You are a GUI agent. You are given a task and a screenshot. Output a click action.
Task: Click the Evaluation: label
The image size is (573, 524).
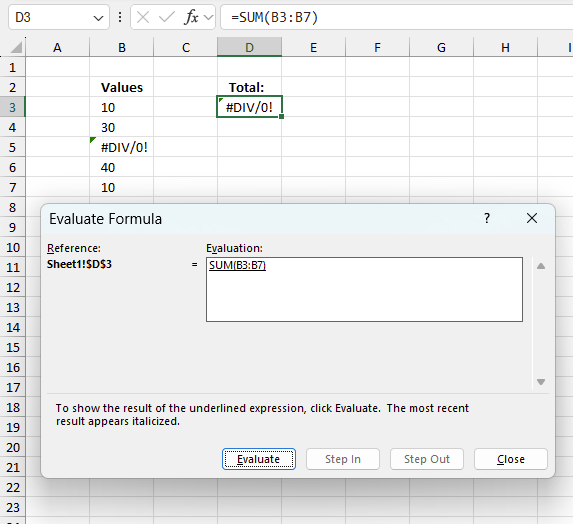pos(234,248)
